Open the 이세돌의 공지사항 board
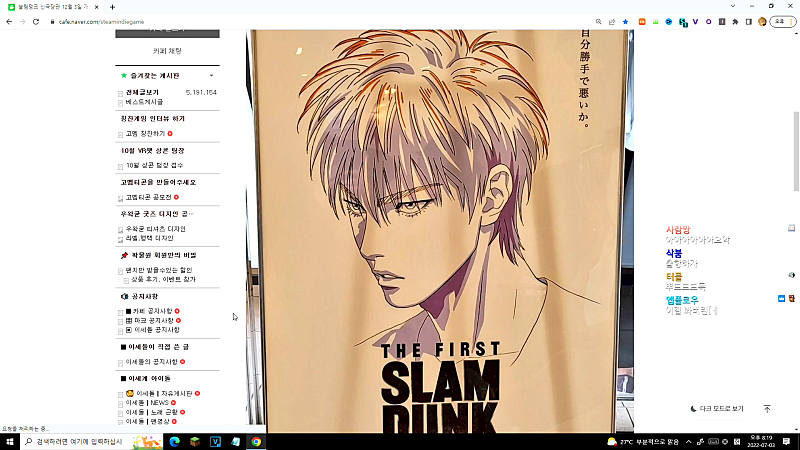The height and width of the screenshot is (450, 800). pyautogui.click(x=152, y=362)
